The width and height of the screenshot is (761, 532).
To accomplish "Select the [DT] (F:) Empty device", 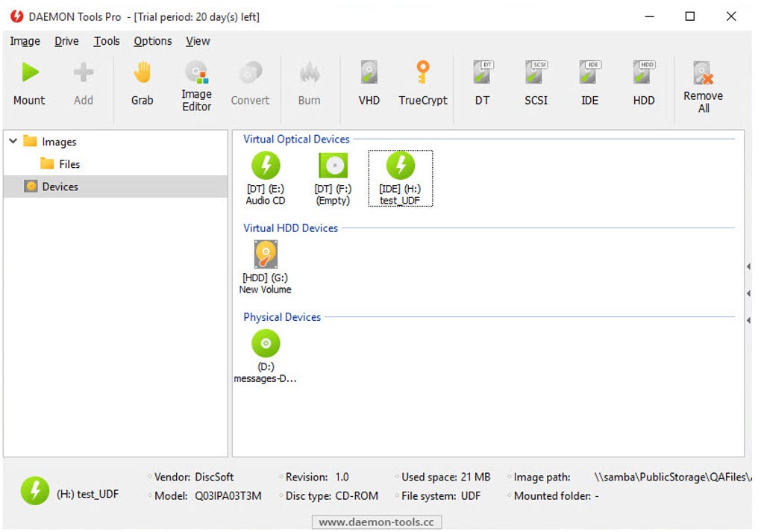I will (333, 178).
